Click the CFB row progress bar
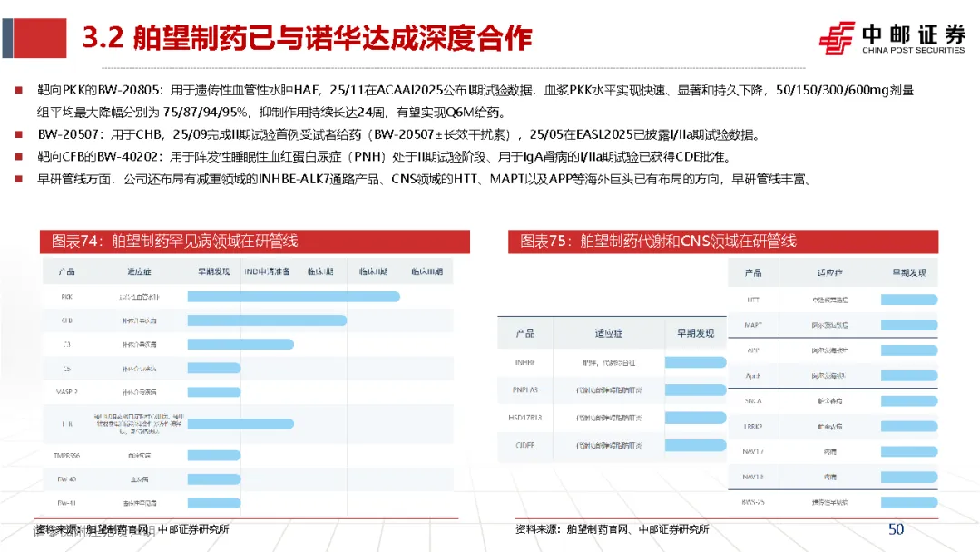The width and height of the screenshot is (980, 552). coord(267,320)
